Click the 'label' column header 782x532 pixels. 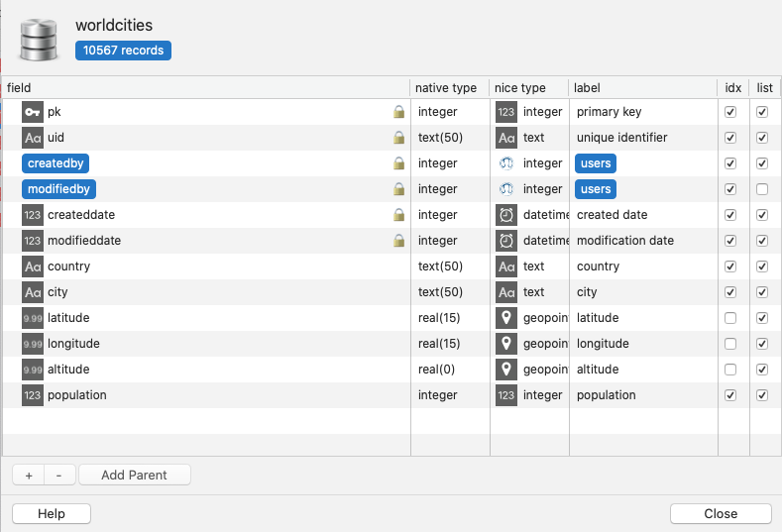pos(587,88)
